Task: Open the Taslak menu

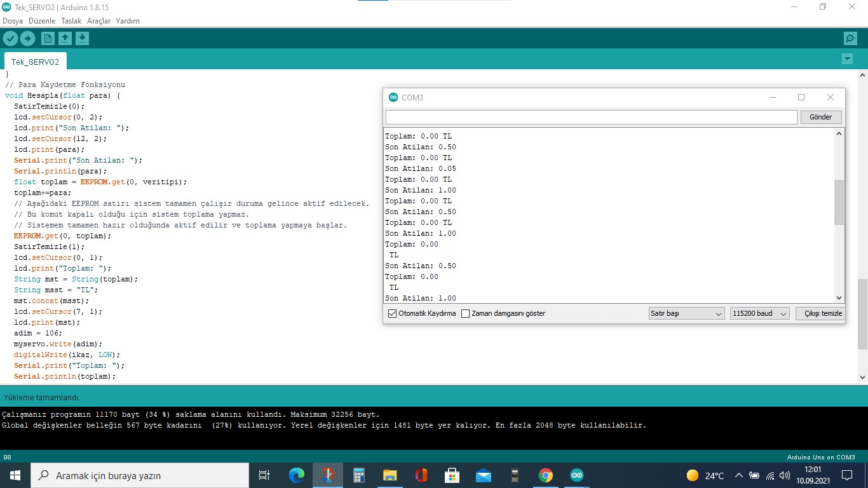Action: click(71, 21)
